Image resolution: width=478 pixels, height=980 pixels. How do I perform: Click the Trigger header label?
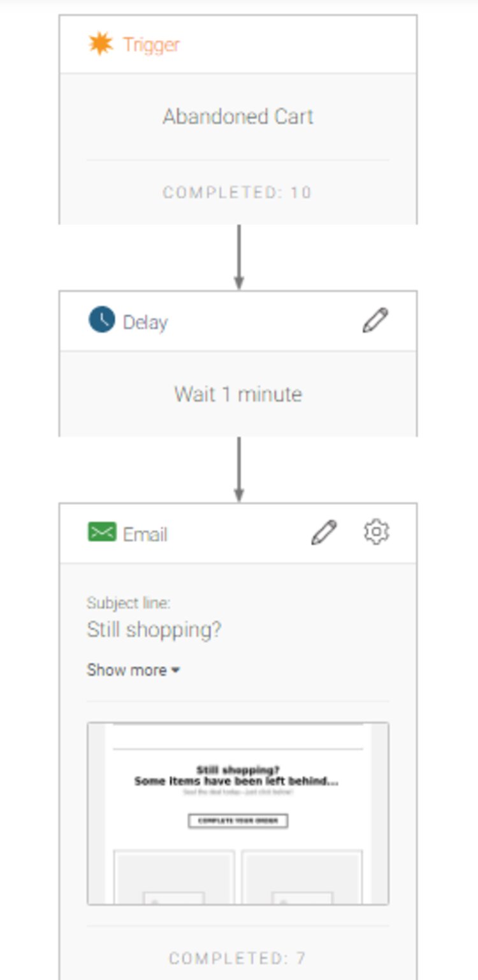pos(151,45)
